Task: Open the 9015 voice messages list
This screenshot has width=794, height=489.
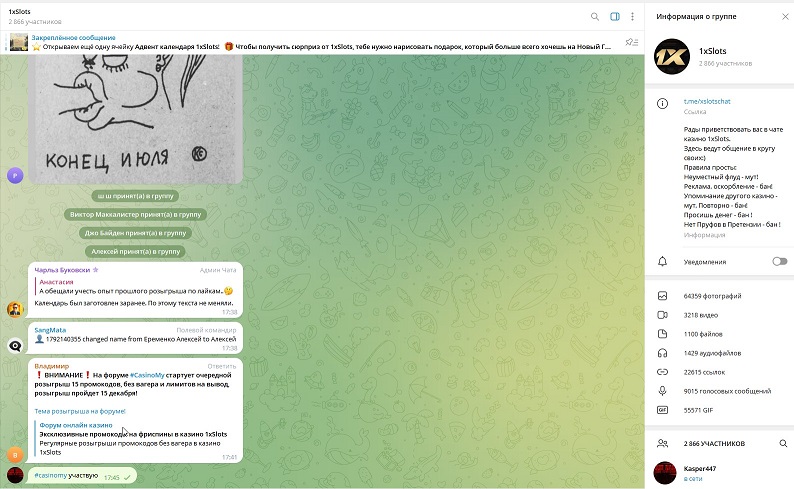Action: point(727,391)
